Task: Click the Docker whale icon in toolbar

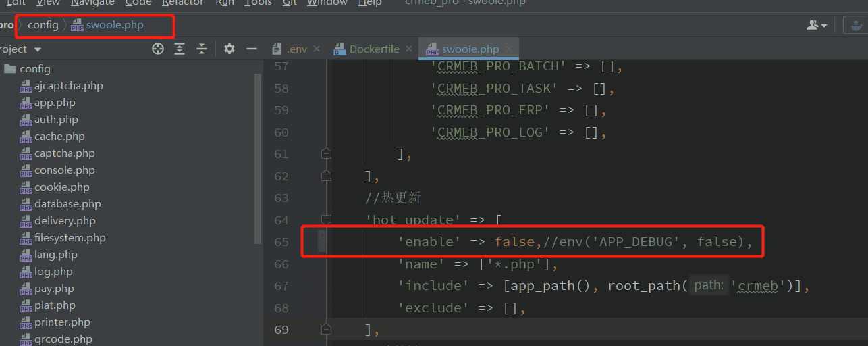Action: click(x=857, y=26)
